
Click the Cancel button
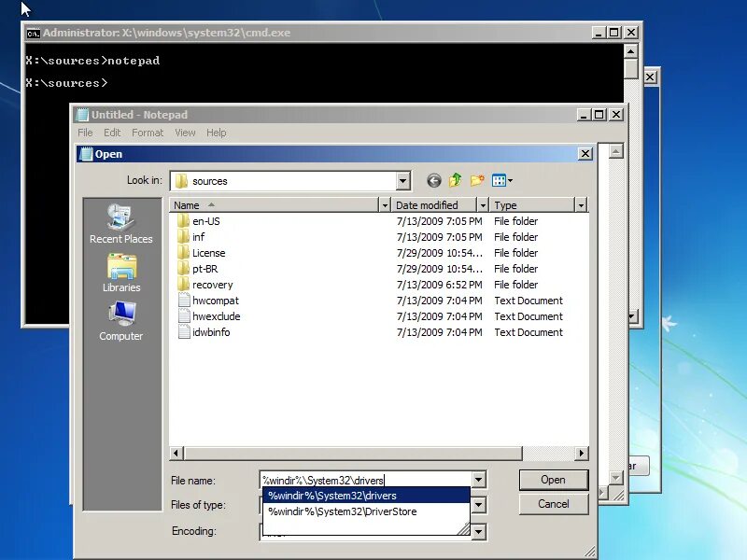[554, 503]
